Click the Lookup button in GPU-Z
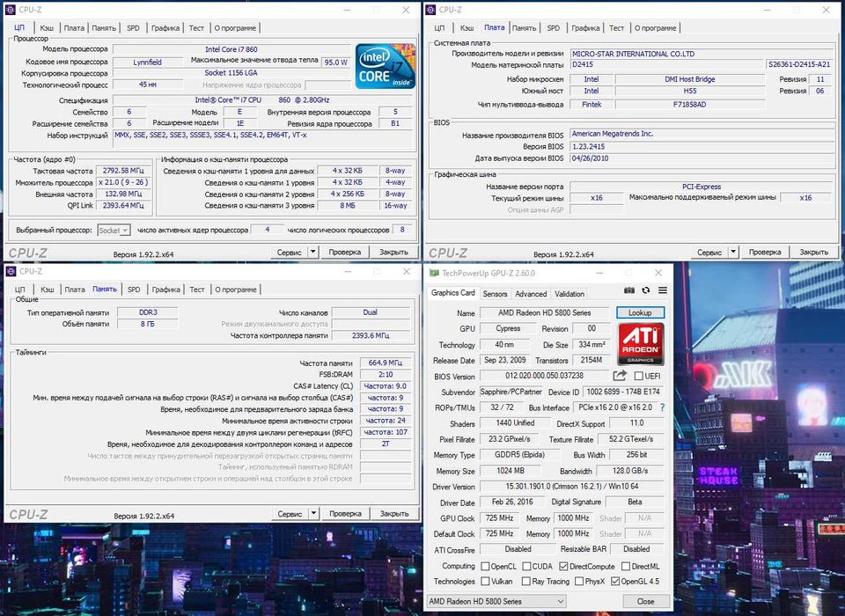The image size is (845, 616). [640, 312]
